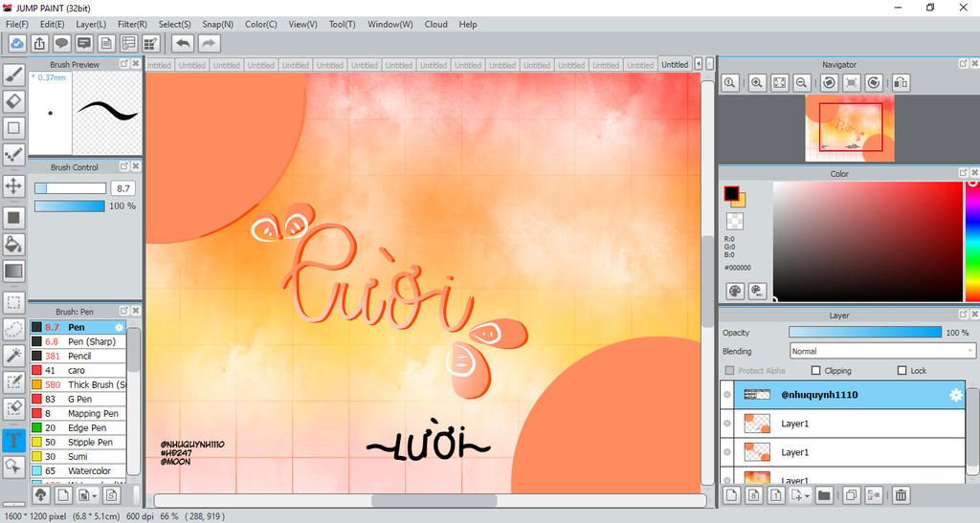Image resolution: width=980 pixels, height=523 pixels.
Task: Select the Pencil brush
Action: coord(78,356)
